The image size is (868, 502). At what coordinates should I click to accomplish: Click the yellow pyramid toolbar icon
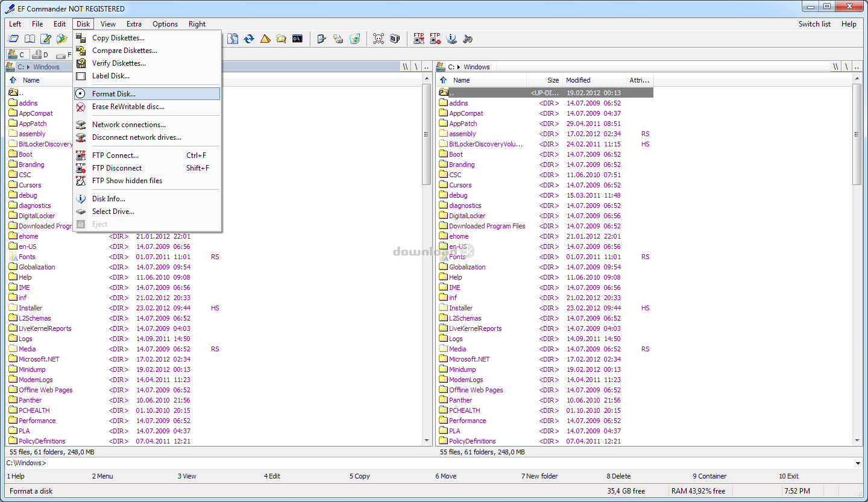click(x=265, y=39)
